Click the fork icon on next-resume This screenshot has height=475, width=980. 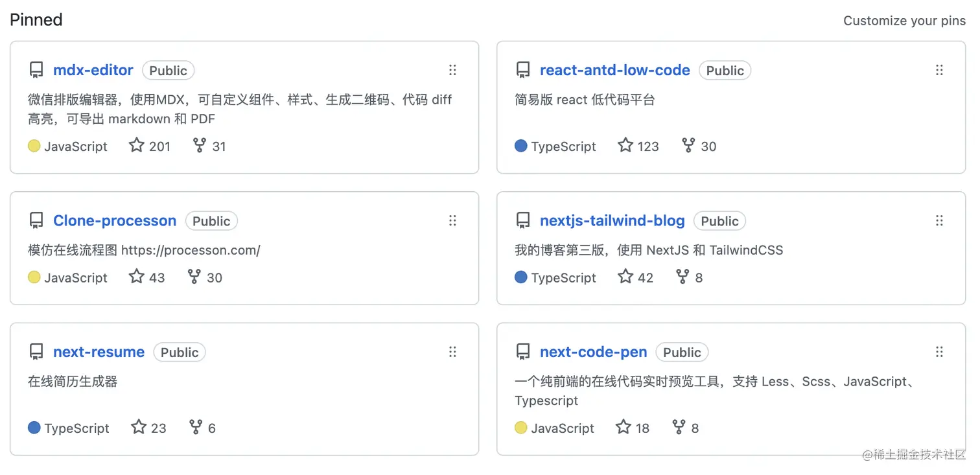(x=196, y=427)
